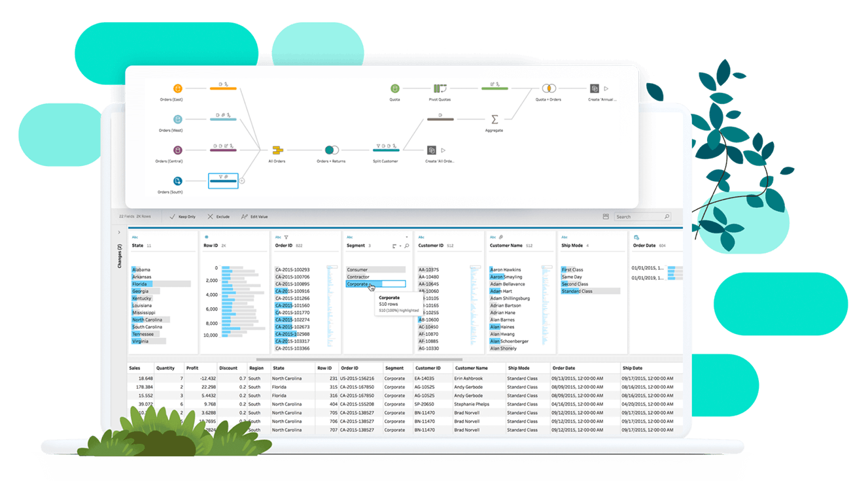The height and width of the screenshot is (485, 868).
Task: Click the Exclude button
Action: click(218, 216)
